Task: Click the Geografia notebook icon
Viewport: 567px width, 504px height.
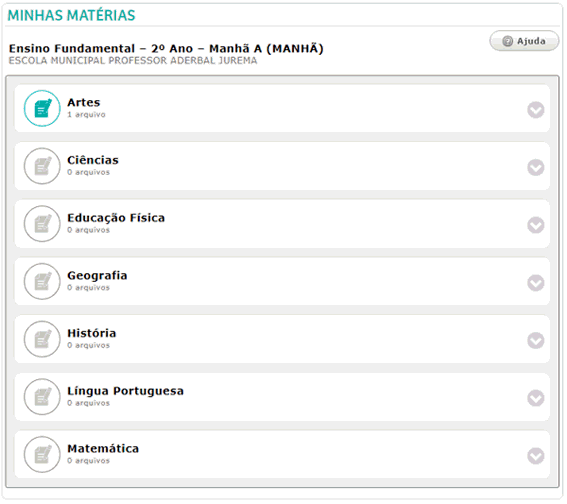Action: click(x=42, y=282)
